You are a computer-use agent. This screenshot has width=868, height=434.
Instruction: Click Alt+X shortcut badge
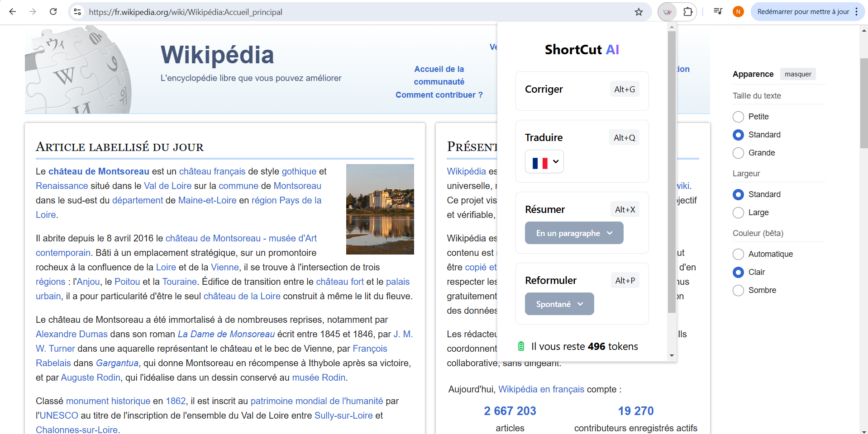pyautogui.click(x=625, y=210)
